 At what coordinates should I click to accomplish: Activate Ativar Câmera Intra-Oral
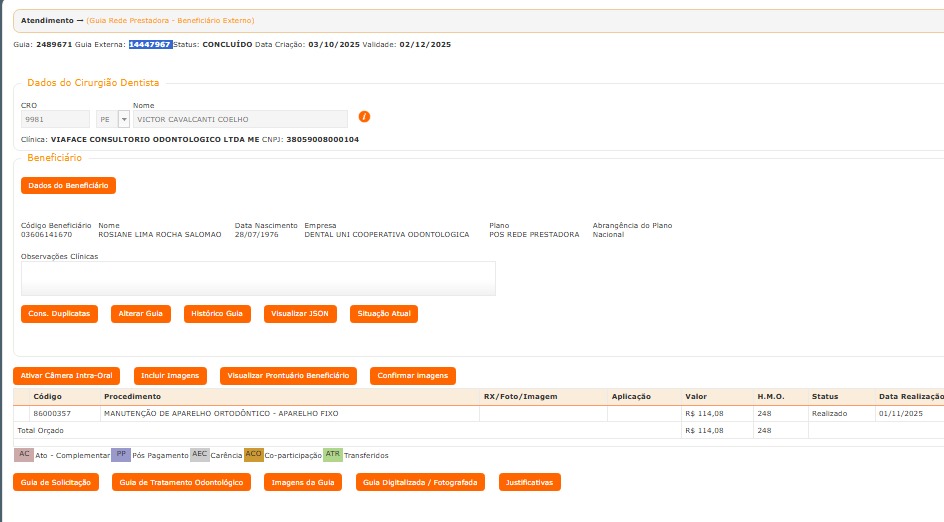click(x=67, y=376)
